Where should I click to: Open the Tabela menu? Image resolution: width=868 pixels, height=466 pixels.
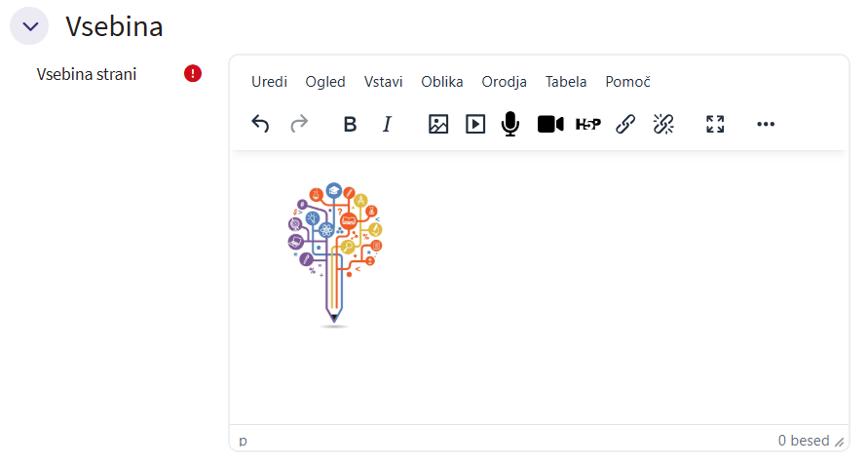click(566, 82)
